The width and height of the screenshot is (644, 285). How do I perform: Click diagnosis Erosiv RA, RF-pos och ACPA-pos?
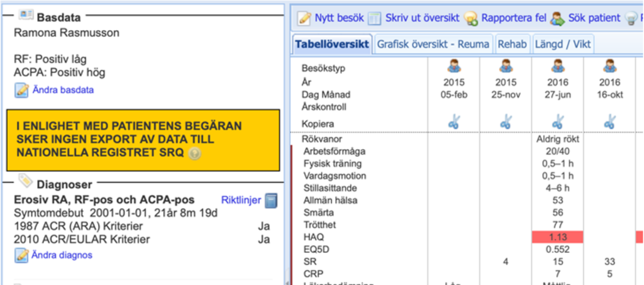pyautogui.click(x=104, y=200)
